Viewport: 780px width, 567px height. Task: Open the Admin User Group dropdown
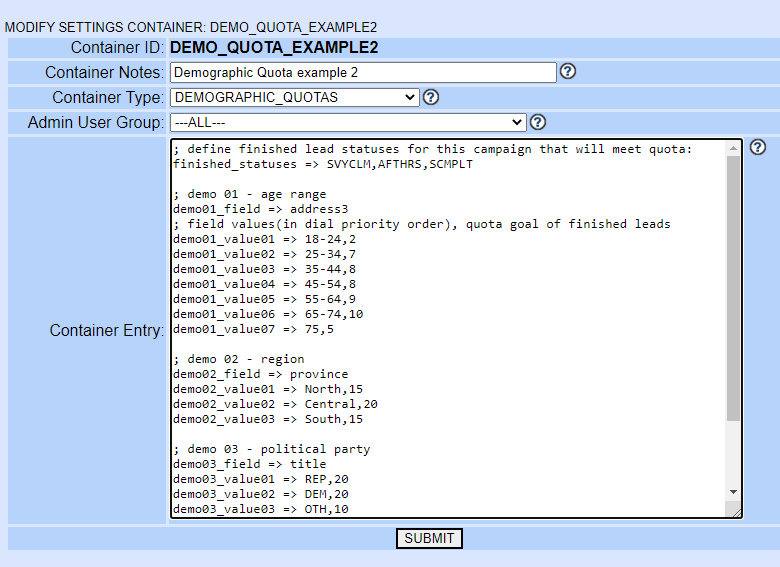(348, 122)
